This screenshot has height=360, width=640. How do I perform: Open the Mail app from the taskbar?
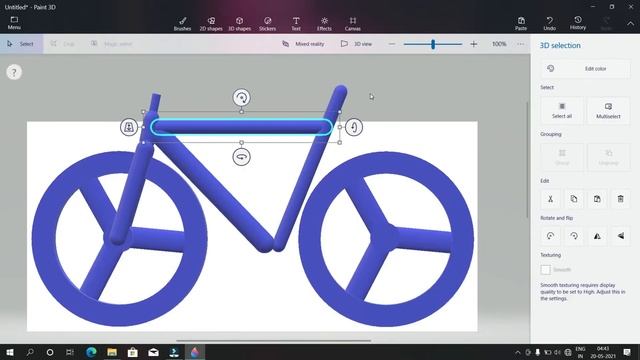153,352
